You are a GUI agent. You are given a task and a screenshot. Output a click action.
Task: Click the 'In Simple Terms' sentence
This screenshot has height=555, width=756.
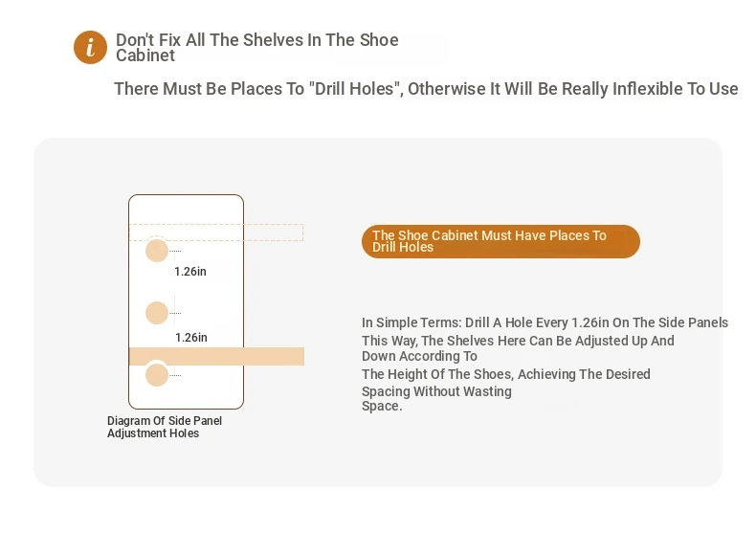click(545, 322)
